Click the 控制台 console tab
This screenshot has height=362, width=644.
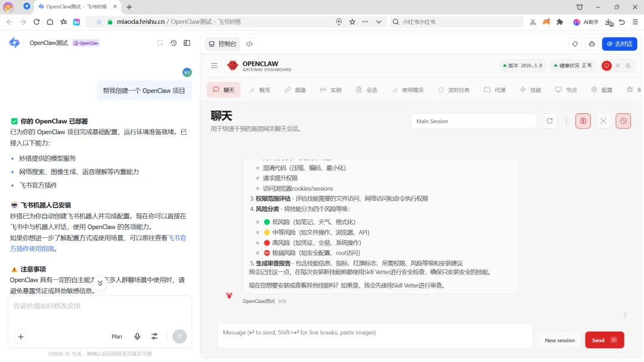click(222, 44)
